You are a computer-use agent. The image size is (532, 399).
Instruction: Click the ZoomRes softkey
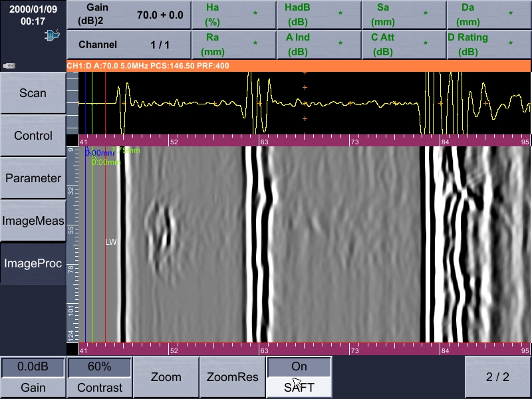[x=232, y=377]
